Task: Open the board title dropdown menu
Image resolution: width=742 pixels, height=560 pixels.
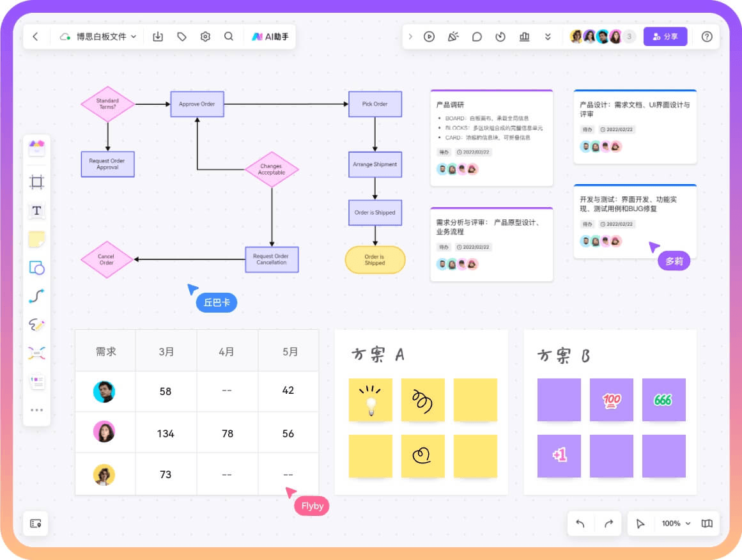Action: [134, 36]
